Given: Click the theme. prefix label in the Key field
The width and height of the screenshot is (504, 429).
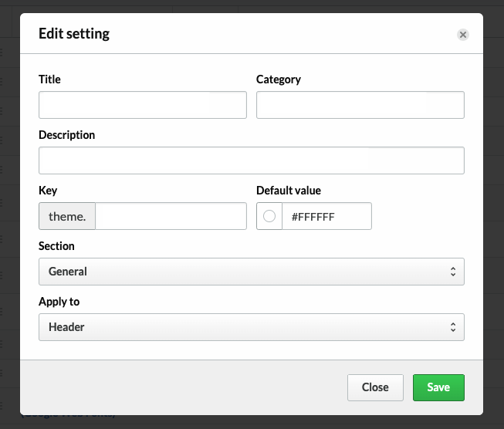Looking at the screenshot, I should coord(67,216).
